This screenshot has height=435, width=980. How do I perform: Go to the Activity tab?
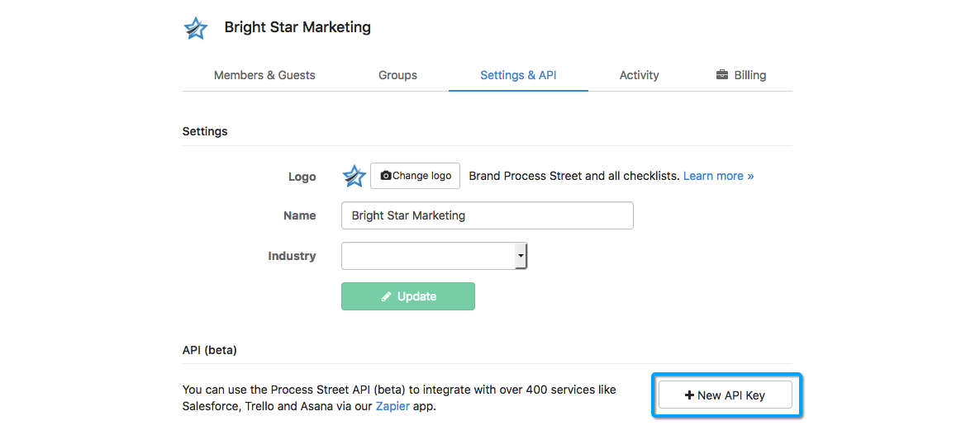[639, 75]
